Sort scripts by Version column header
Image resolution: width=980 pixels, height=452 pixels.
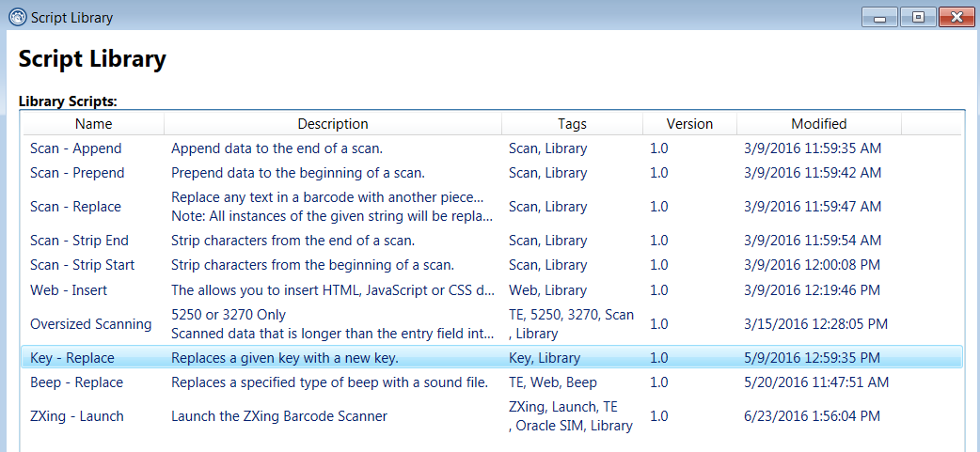tap(689, 124)
